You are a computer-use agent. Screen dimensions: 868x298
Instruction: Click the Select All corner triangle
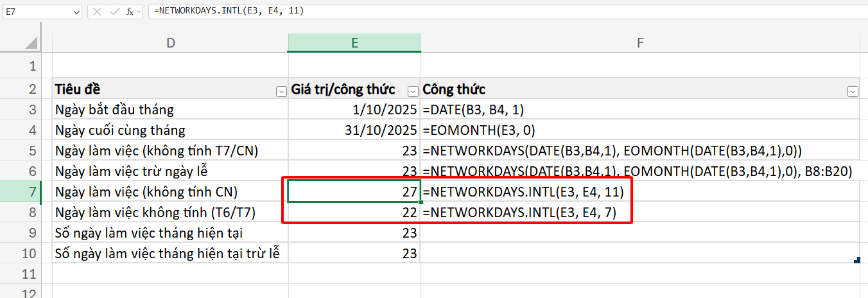30,43
